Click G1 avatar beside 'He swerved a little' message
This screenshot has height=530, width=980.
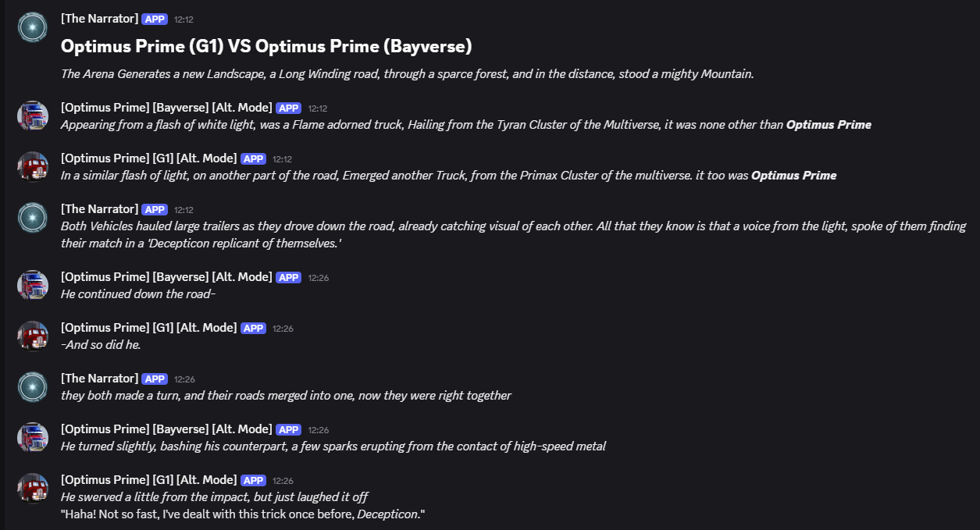(x=33, y=488)
